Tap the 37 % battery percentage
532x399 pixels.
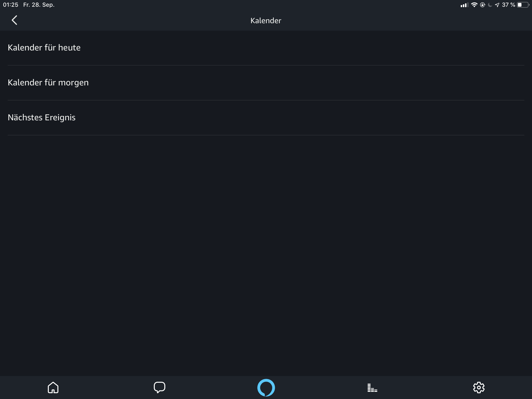pyautogui.click(x=508, y=5)
